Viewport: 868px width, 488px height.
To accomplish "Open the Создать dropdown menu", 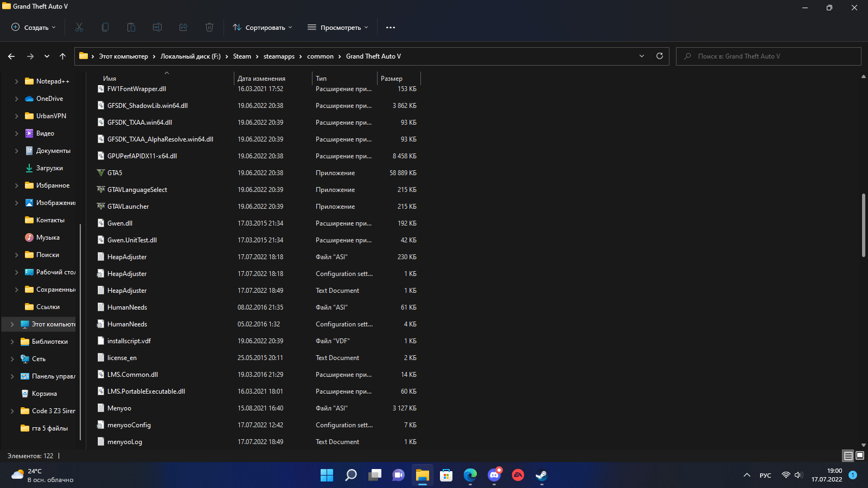I will (34, 27).
